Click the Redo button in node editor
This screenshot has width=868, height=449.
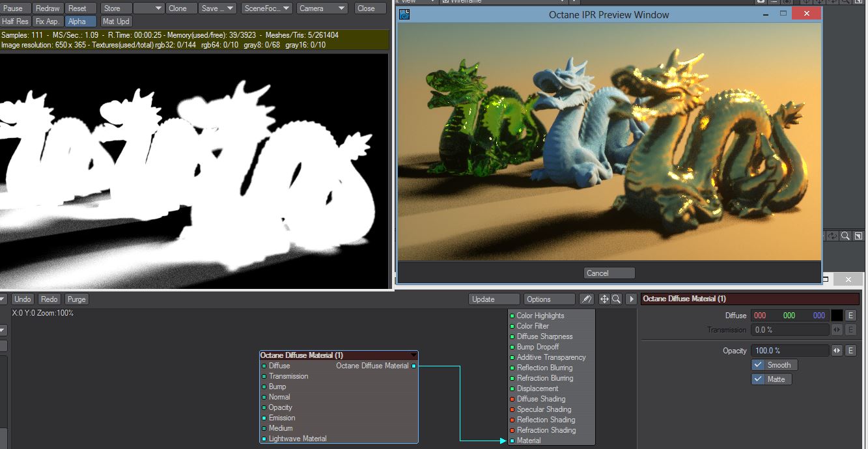(x=49, y=299)
